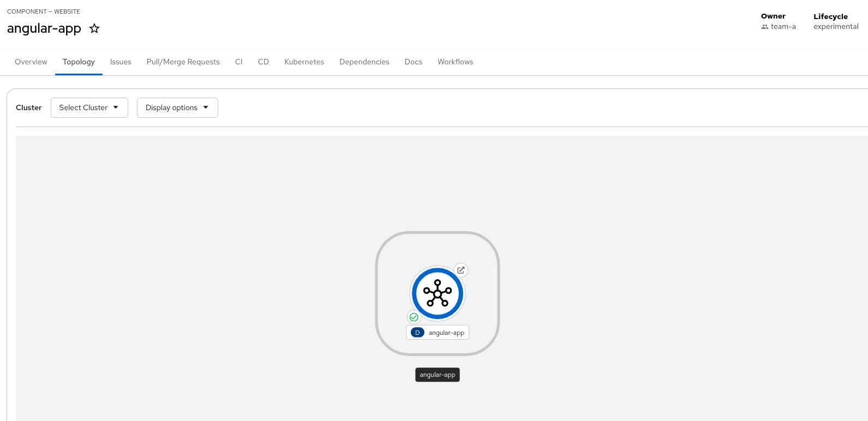This screenshot has height=421, width=868.
Task: Click the dark angular-app group label
Action: pyautogui.click(x=438, y=375)
